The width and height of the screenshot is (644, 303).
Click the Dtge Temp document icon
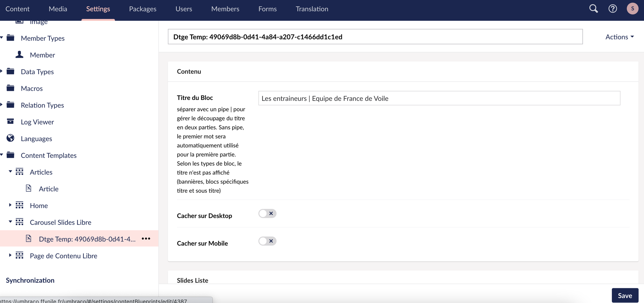coord(29,239)
